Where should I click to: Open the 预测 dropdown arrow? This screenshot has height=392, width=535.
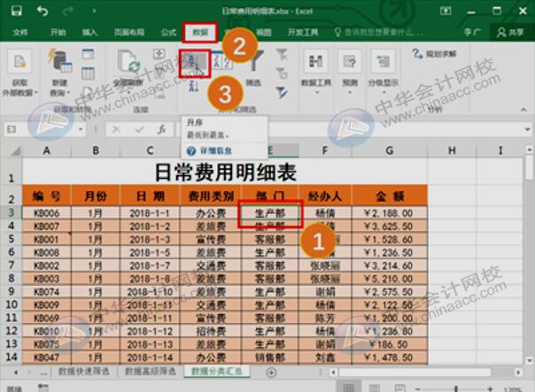tap(350, 92)
